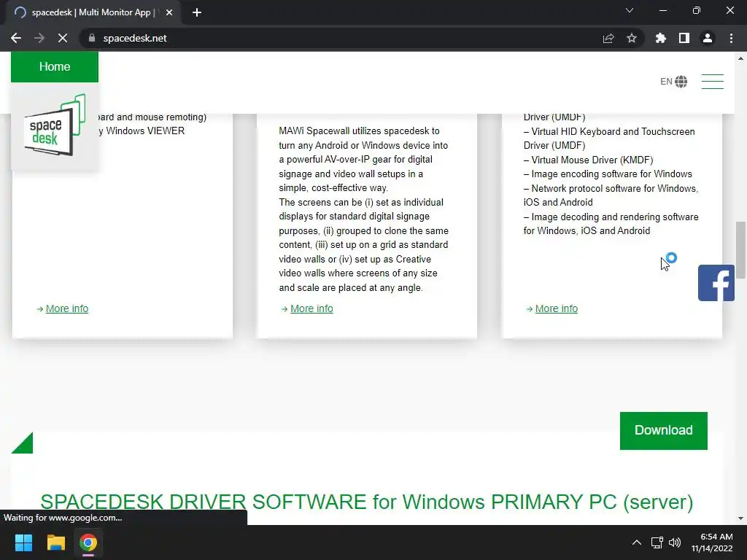The width and height of the screenshot is (747, 560).
Task: Open the volume tray icon
Action: click(x=675, y=542)
